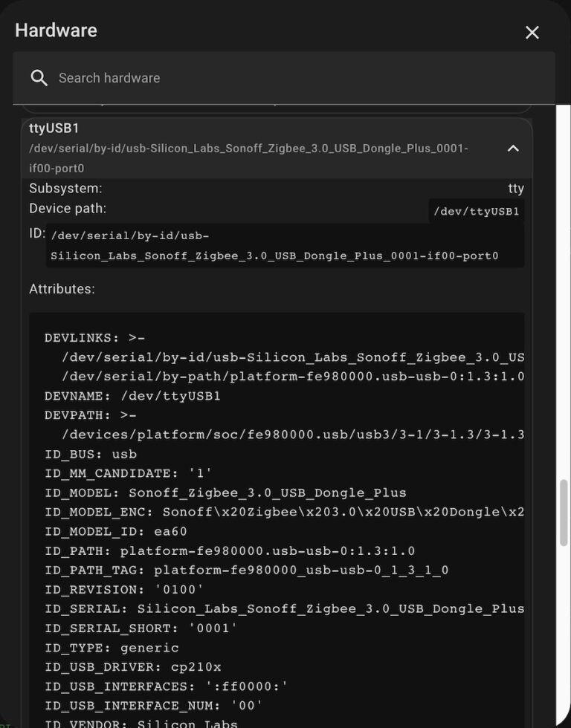Click the ID_MODEL_ID ea60 line
This screenshot has width=571, height=728.
coord(116,531)
